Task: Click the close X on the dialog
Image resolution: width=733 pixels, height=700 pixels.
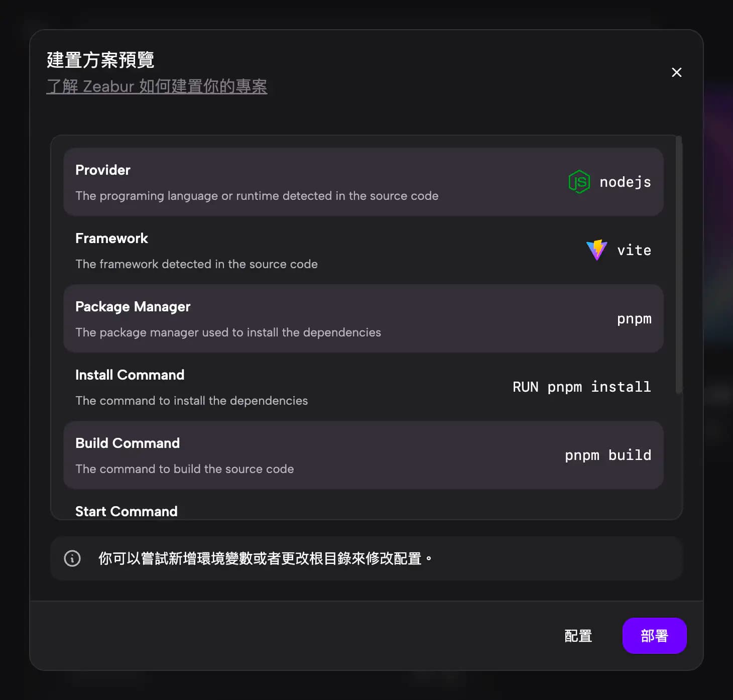Action: pyautogui.click(x=676, y=72)
